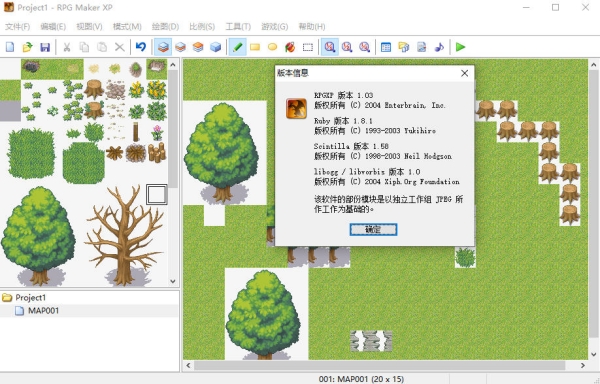Image resolution: width=600 pixels, height=384 pixels.
Task: Select the Ellipse drawing tool
Action: coord(272,47)
